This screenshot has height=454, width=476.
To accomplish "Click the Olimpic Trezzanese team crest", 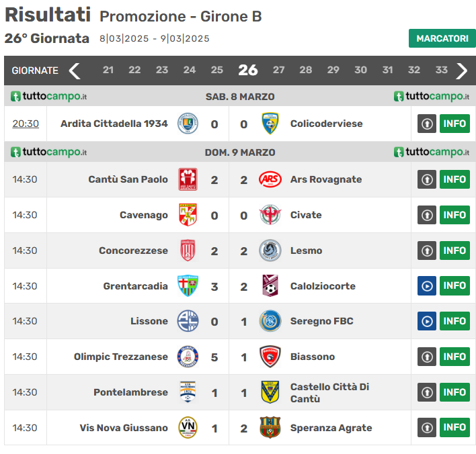I will [188, 357].
